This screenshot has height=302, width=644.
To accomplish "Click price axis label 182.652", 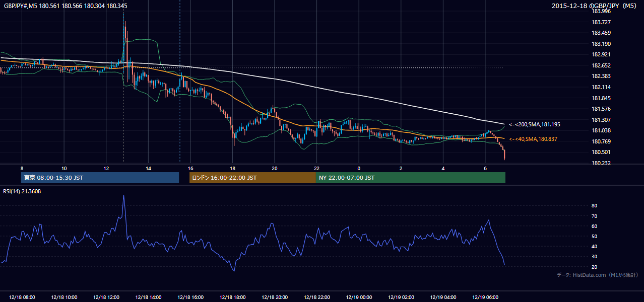I will (601, 65).
